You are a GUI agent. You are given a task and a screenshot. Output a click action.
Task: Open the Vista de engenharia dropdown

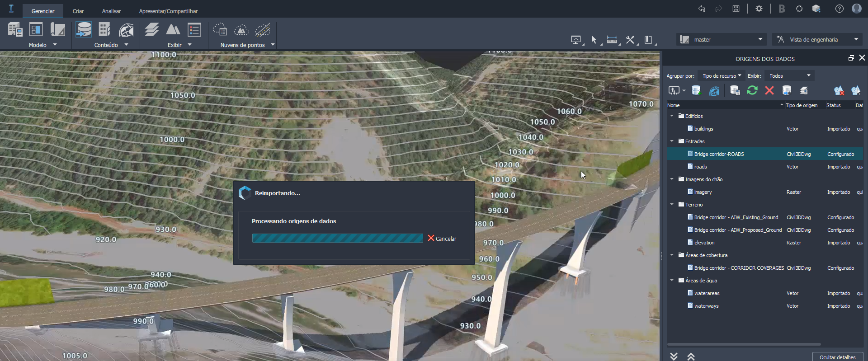pos(817,39)
